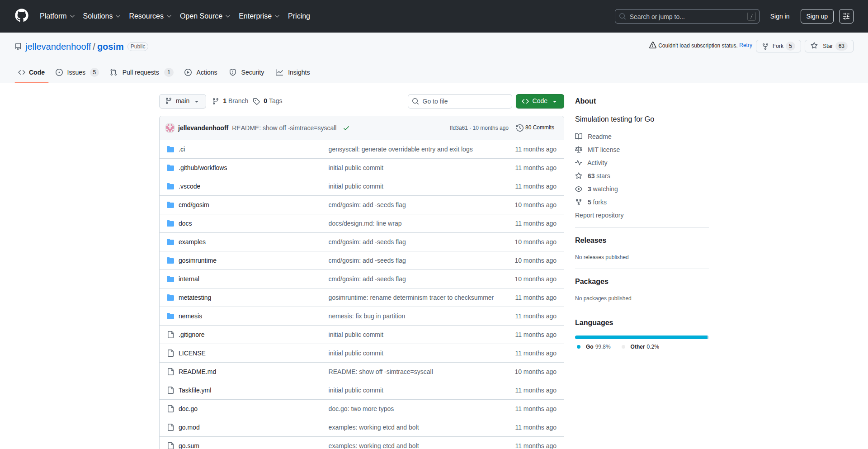Viewport: 868px width, 449px height.
Task: Click the Star icon button
Action: pos(814,46)
